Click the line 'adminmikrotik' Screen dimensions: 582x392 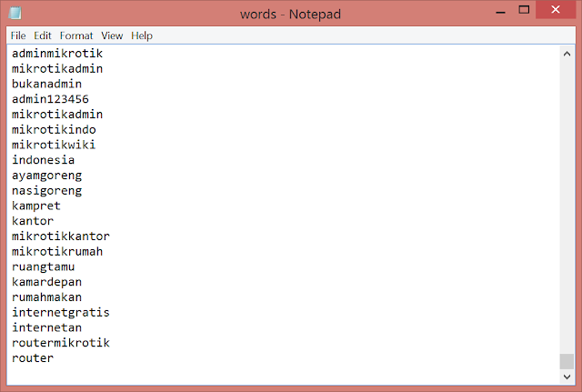(x=57, y=54)
